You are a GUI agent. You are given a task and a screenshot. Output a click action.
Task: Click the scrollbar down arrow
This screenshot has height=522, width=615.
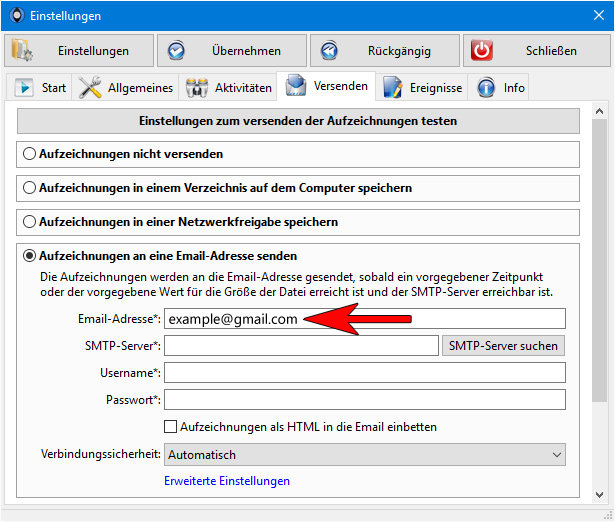pyautogui.click(x=599, y=495)
